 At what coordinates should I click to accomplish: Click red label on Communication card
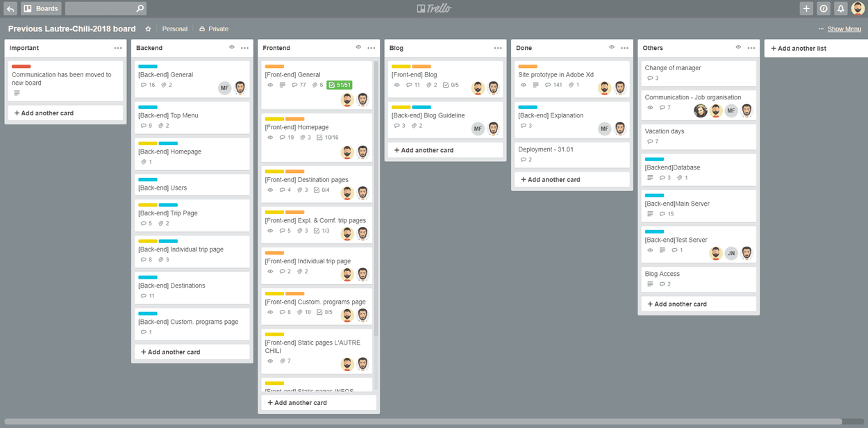(21, 66)
